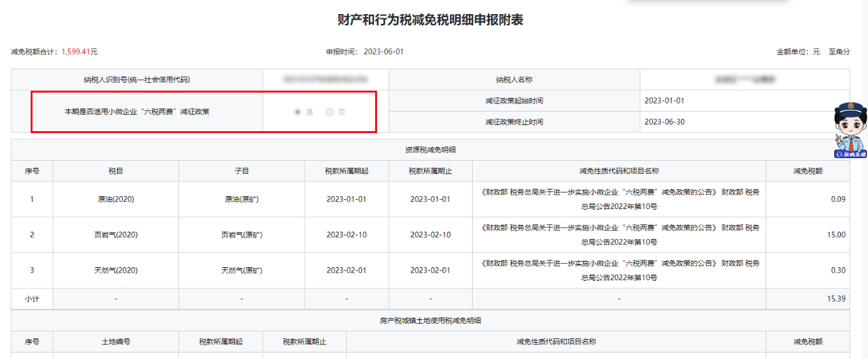The height and width of the screenshot is (358, 868).
Task: Click the 税目 column header
Action: [116, 171]
